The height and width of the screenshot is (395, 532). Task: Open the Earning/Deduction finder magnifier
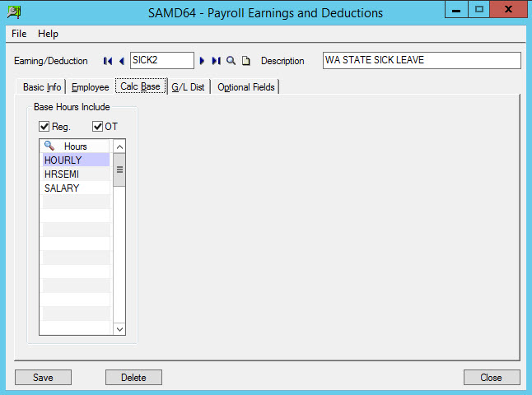coord(231,61)
